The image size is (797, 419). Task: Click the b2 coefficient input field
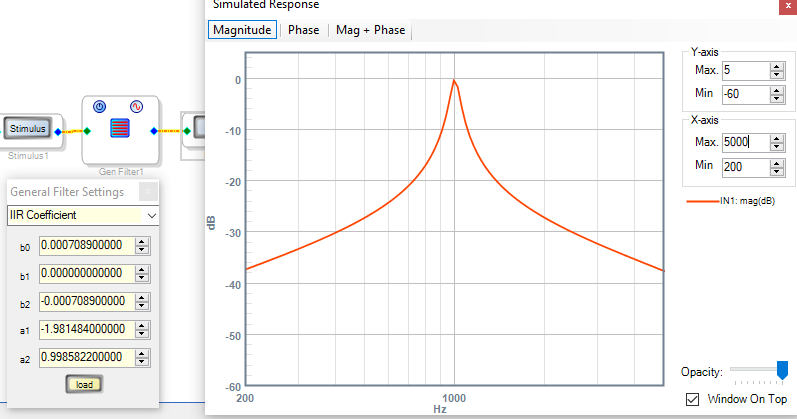87,302
